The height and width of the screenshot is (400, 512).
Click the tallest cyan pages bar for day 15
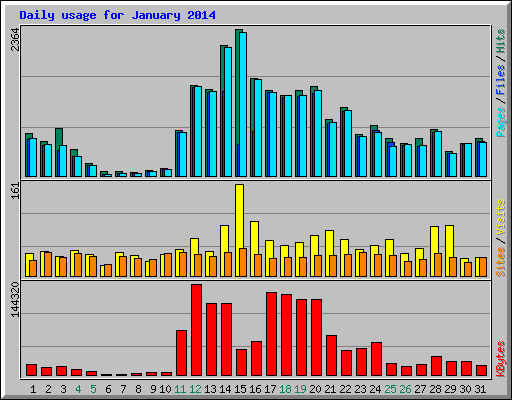tap(243, 104)
